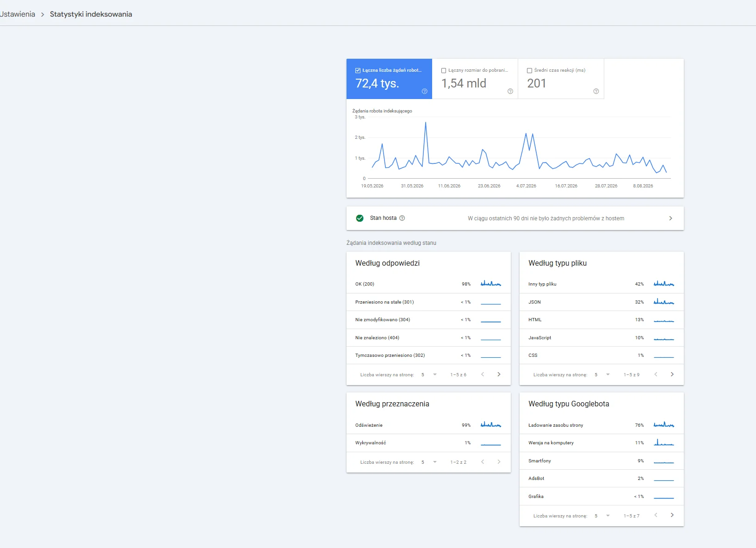Open the OK (200) response row
This screenshot has width=756, height=548.
tap(428, 284)
